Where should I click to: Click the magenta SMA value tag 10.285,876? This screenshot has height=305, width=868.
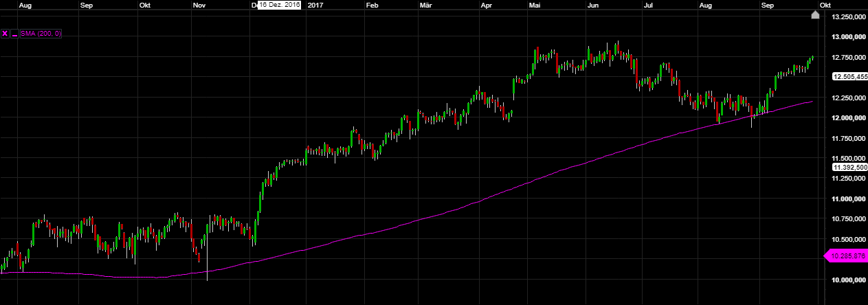click(x=845, y=256)
